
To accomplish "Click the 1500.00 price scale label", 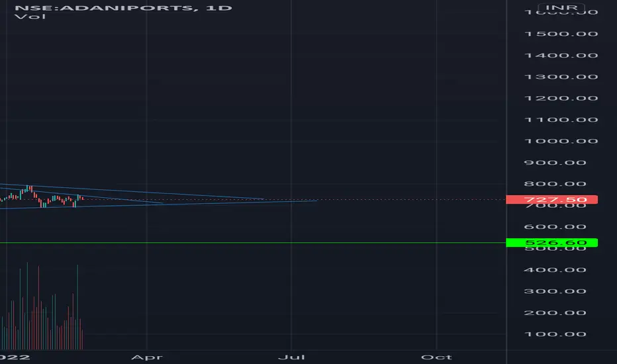I will (x=561, y=34).
